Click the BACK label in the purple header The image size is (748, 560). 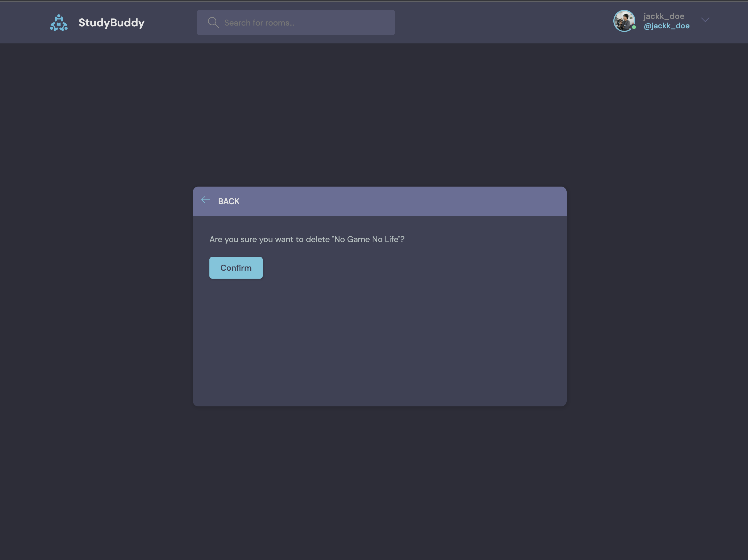tap(228, 201)
